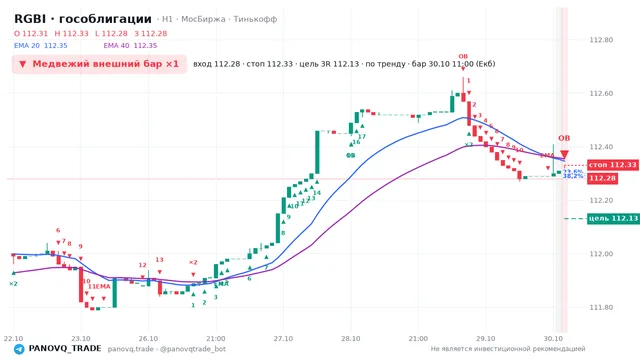Click the 28.10 date axis label
The height and width of the screenshot is (360, 640).
tap(351, 339)
